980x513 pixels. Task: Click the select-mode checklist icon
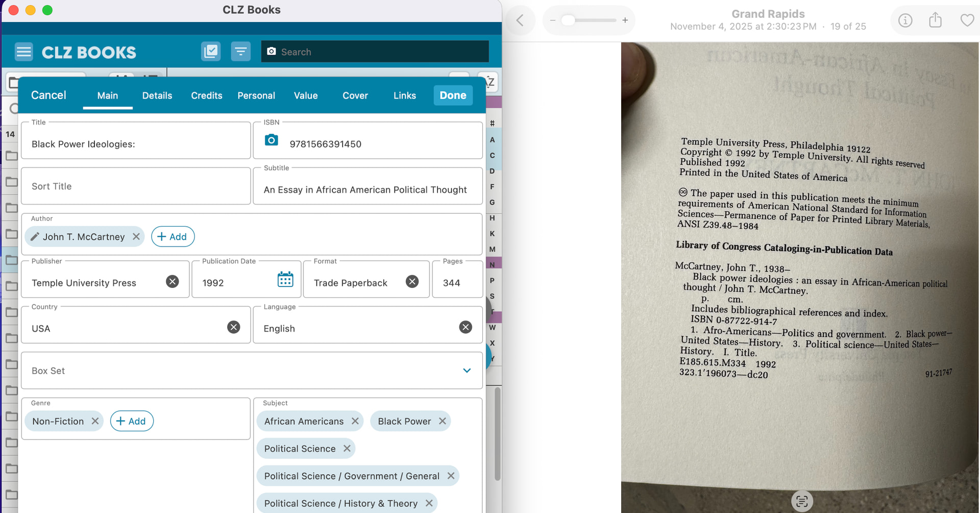click(210, 52)
